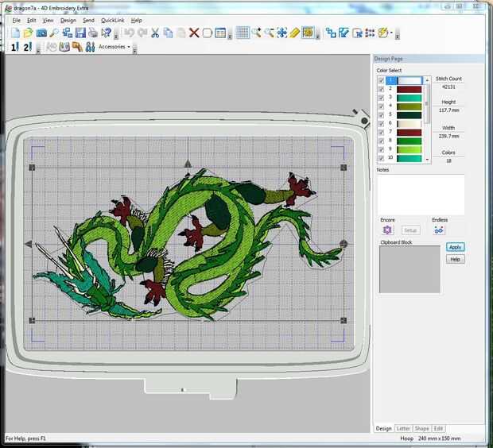Click the yellow ruler Get Length icon
This screenshot has width=493, height=448.
[x=294, y=33]
